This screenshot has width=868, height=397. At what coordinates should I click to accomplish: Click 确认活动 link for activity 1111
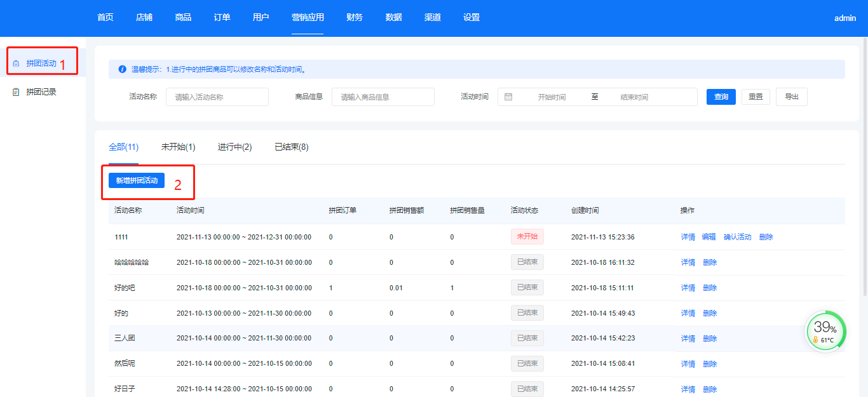click(x=737, y=237)
